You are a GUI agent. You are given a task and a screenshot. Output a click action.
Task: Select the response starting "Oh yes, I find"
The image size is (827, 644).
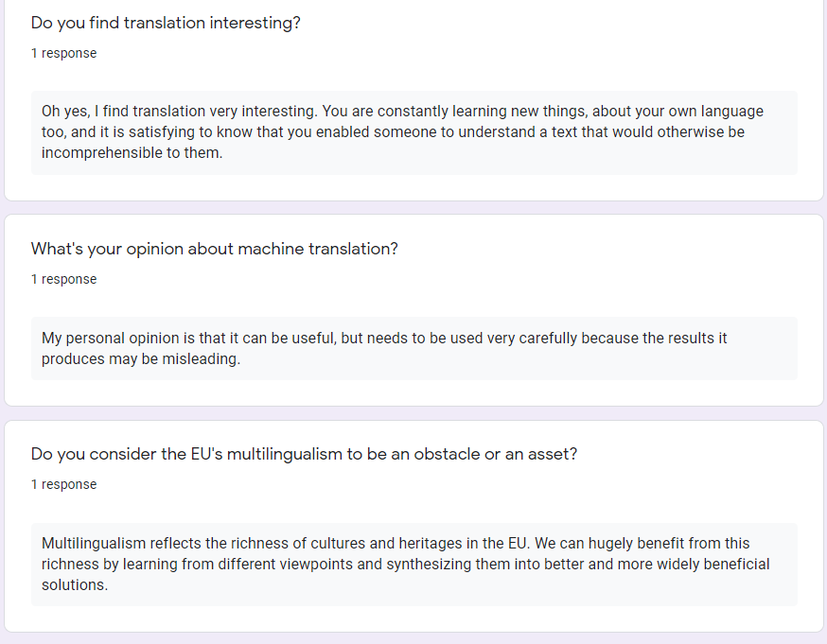click(x=414, y=132)
